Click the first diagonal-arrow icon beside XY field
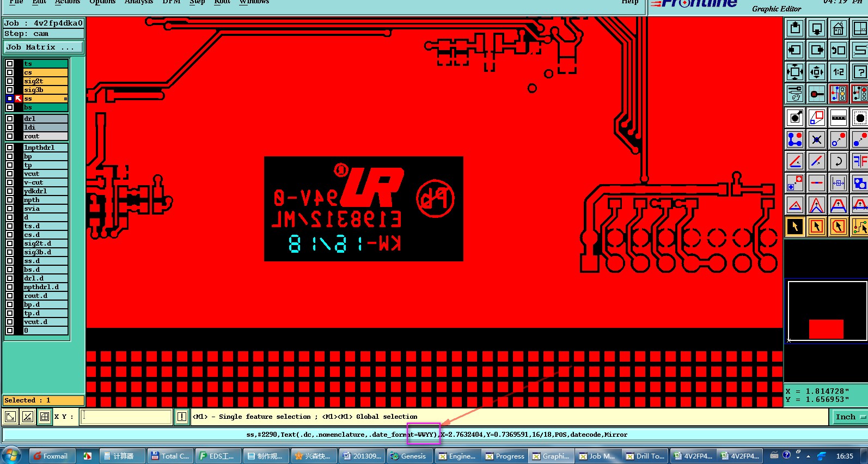 coord(10,417)
